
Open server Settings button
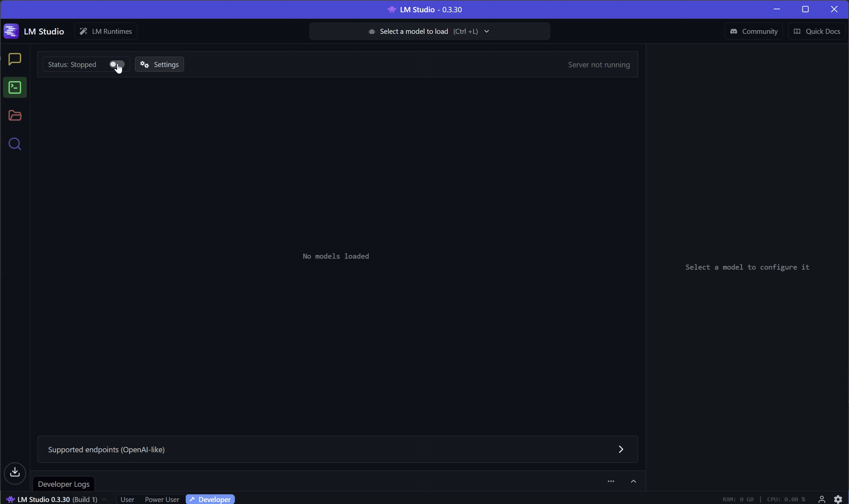click(159, 65)
